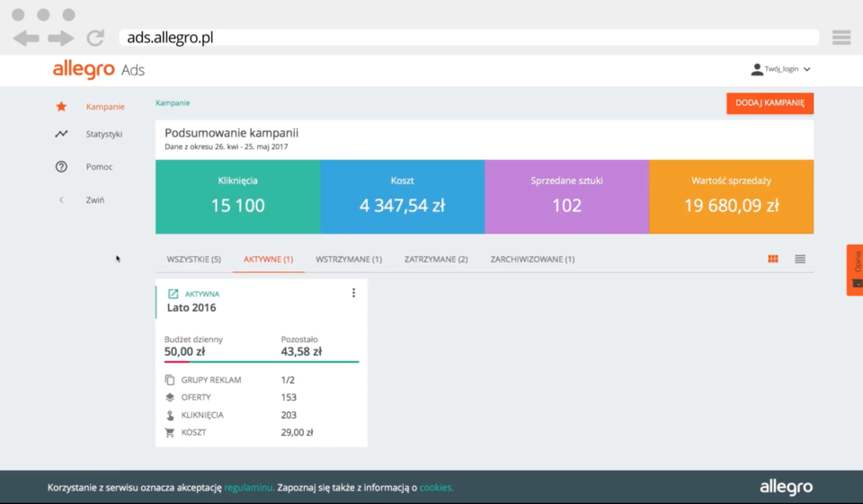Reload the page with refresh icon
This screenshot has width=863, height=504.
coord(96,38)
